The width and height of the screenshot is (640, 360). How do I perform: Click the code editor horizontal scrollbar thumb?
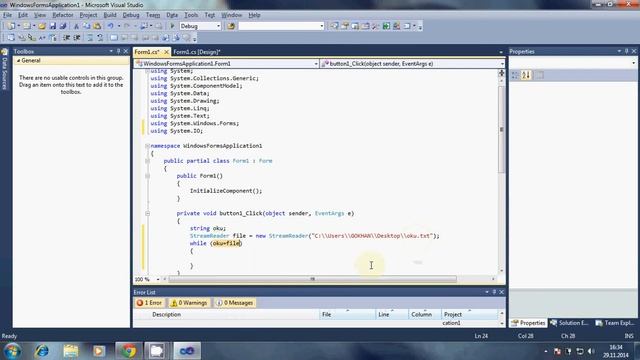pyautogui.click(x=313, y=279)
